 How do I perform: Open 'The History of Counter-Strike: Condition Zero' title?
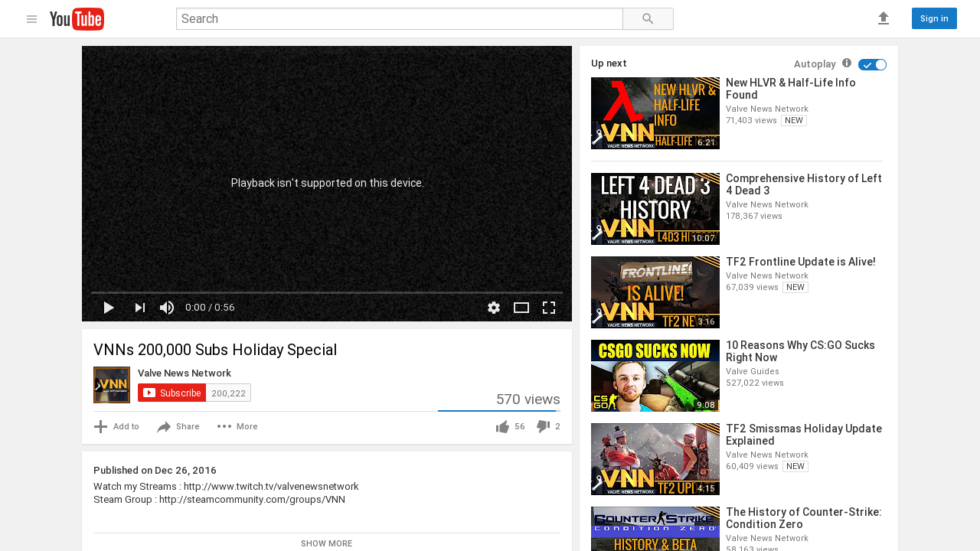pos(804,518)
